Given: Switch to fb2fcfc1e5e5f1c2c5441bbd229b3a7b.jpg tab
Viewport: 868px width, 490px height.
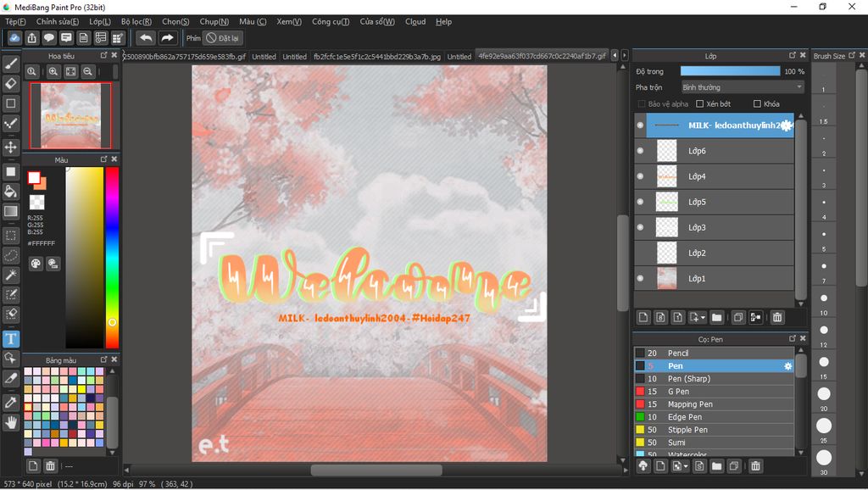Looking at the screenshot, I should click(x=377, y=57).
